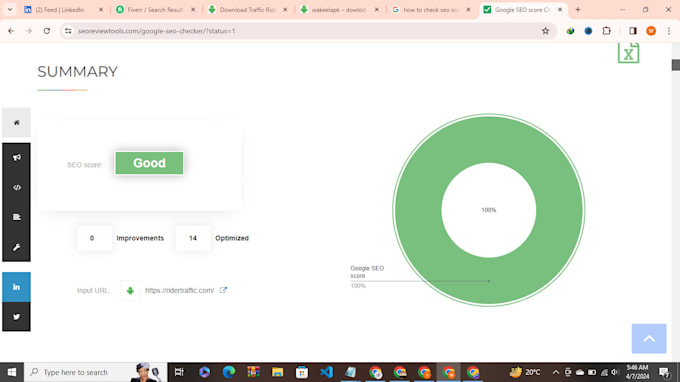Open Task View on the taskbar

(179, 372)
